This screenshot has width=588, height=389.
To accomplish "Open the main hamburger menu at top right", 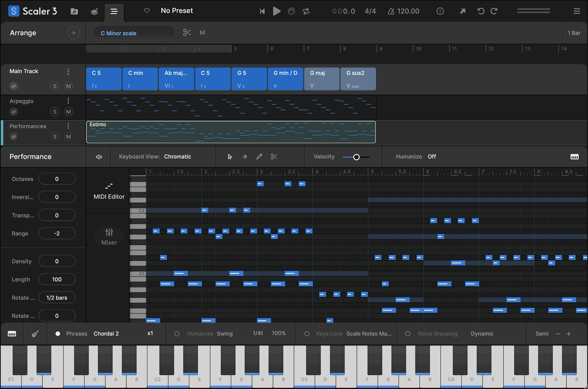I will coord(577,11).
